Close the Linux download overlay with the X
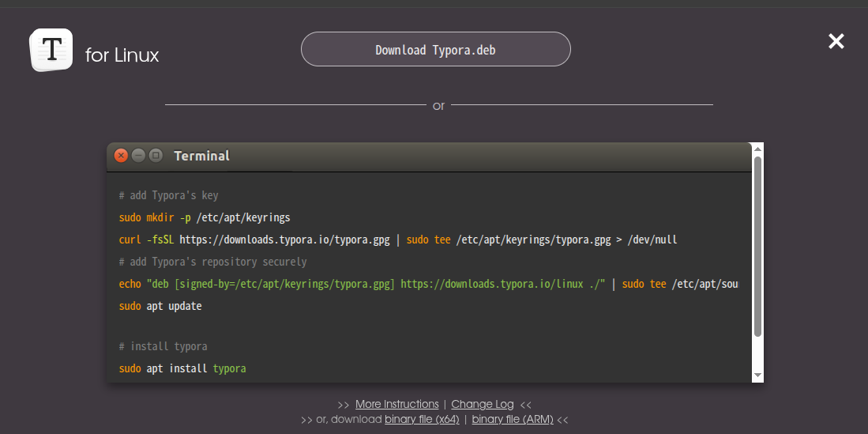The image size is (868, 434). coord(836,41)
